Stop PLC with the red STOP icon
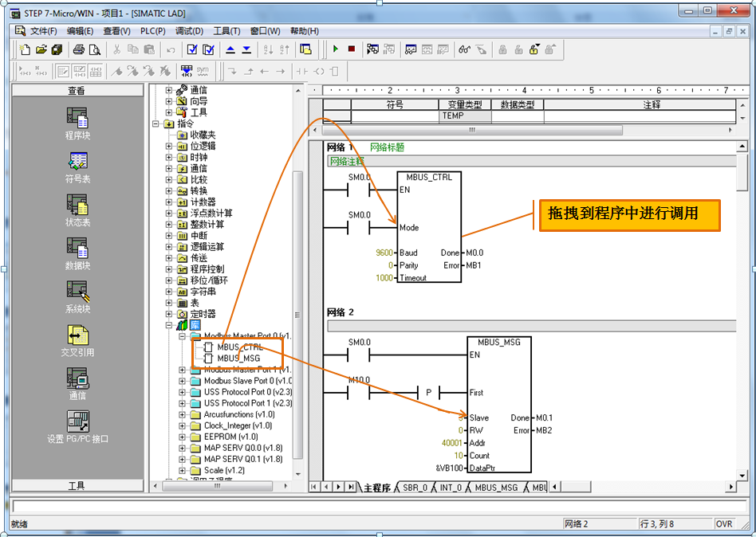This screenshot has height=537, width=756. 352,49
